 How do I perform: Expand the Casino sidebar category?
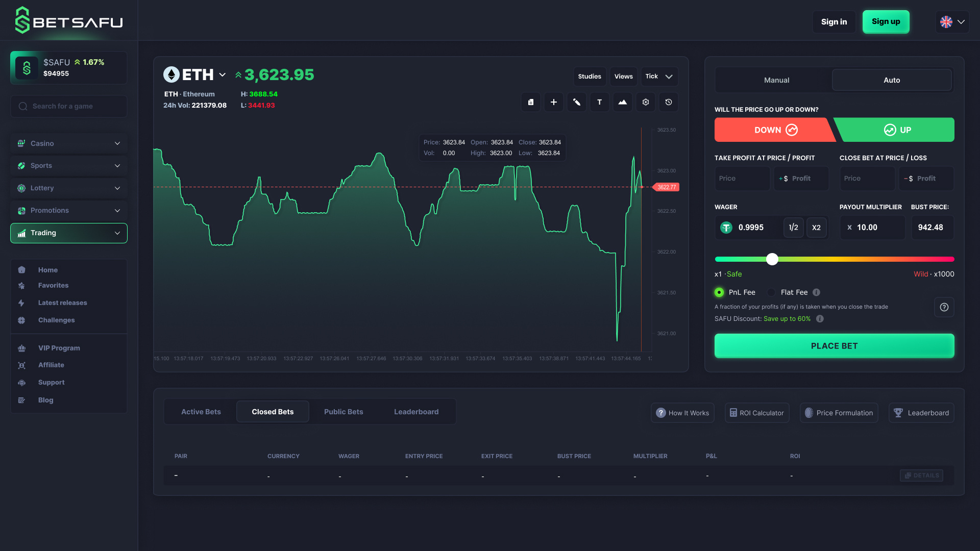[68, 143]
